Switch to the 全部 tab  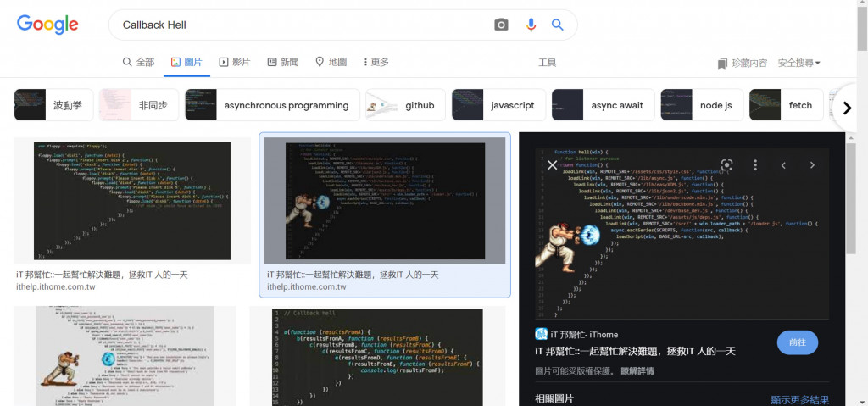click(138, 62)
